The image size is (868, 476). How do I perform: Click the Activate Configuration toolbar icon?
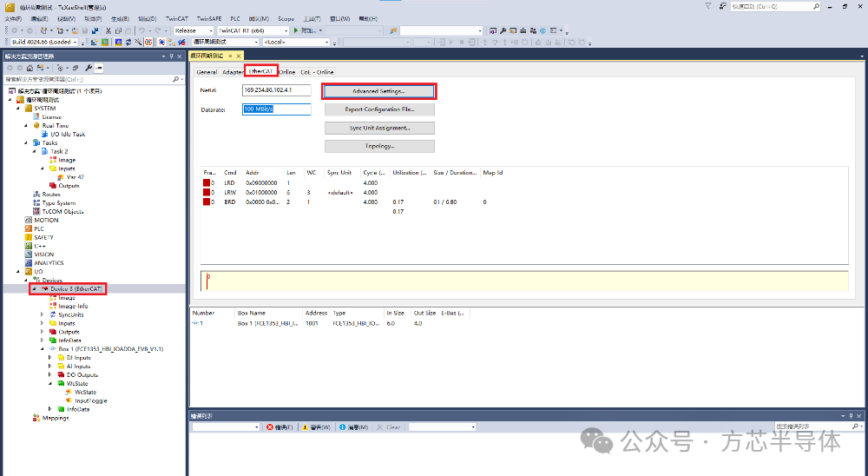point(94,42)
